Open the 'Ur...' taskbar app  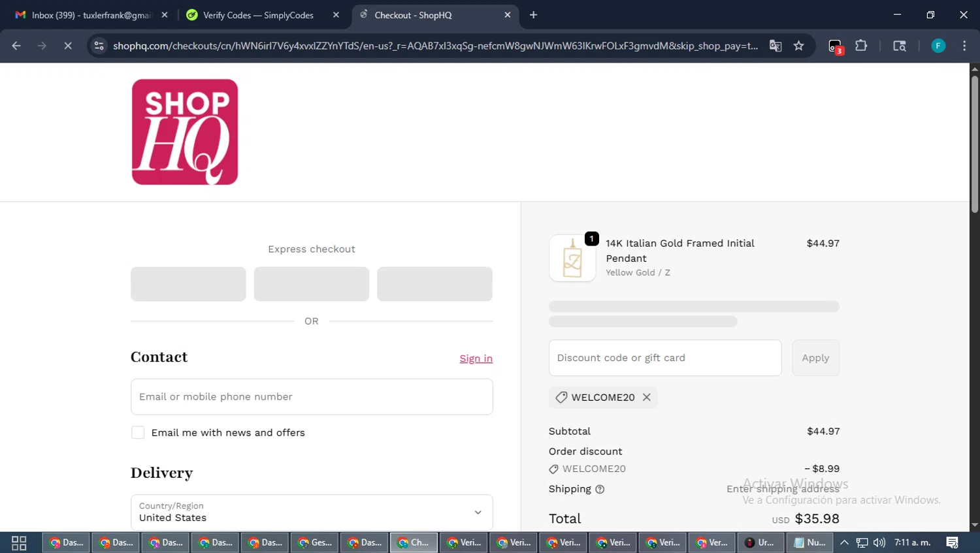(x=761, y=543)
